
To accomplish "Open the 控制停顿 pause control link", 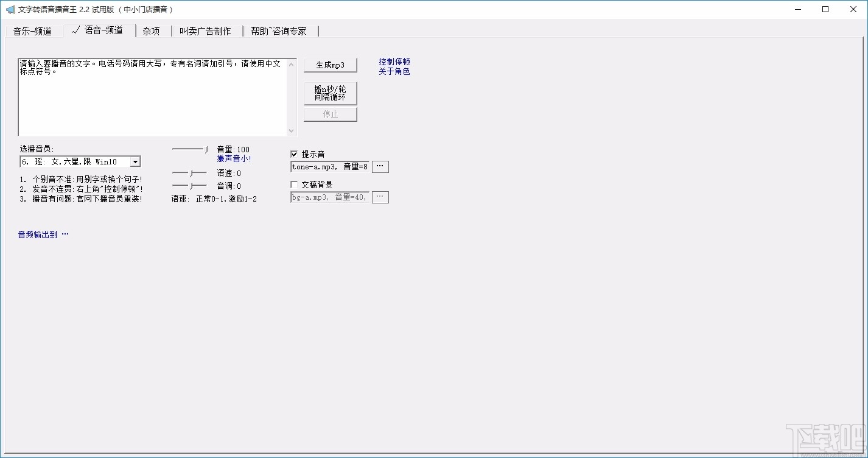I will [x=394, y=62].
